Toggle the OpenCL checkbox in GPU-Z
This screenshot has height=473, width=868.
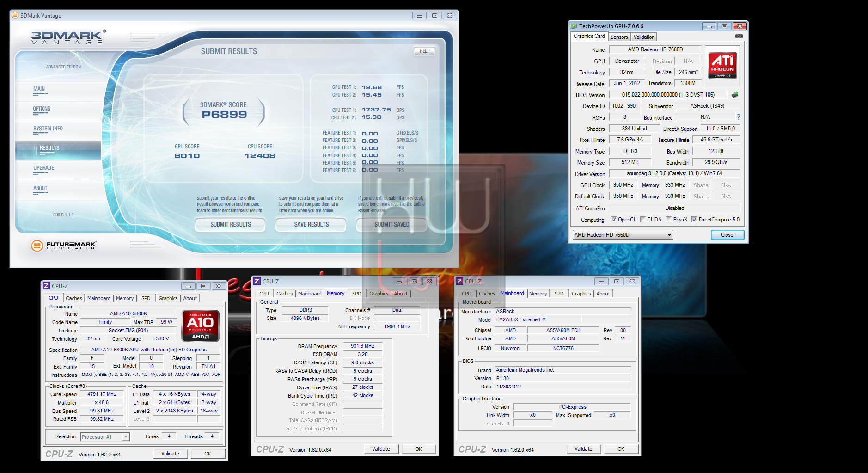tap(614, 220)
